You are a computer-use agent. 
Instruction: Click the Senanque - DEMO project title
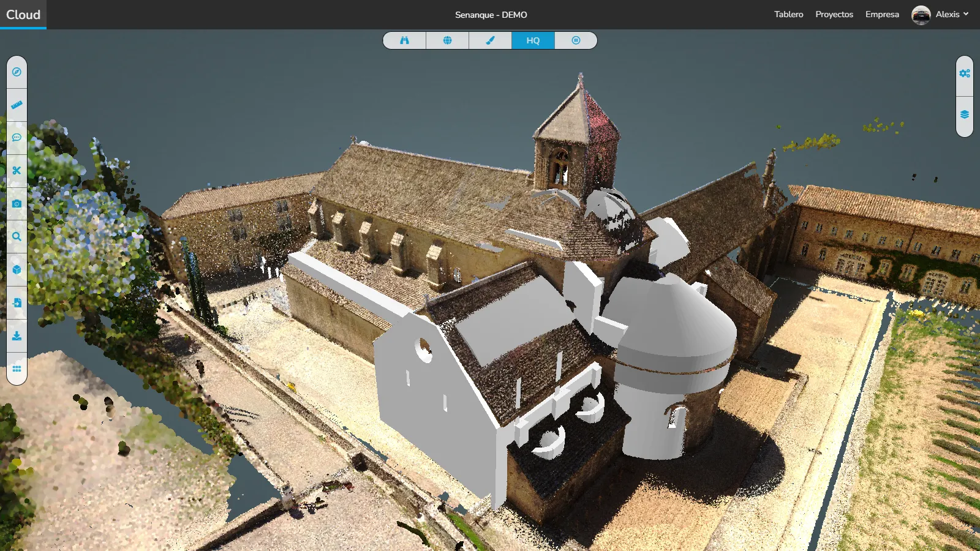tap(491, 15)
